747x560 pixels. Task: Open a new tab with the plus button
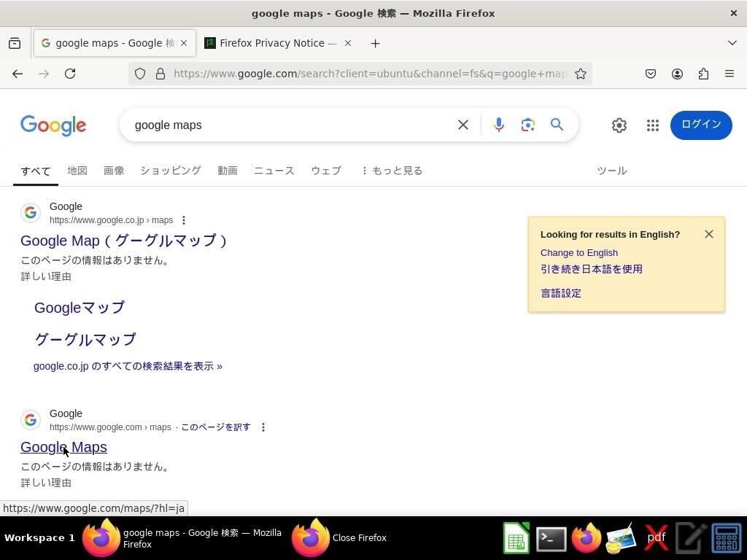click(376, 43)
